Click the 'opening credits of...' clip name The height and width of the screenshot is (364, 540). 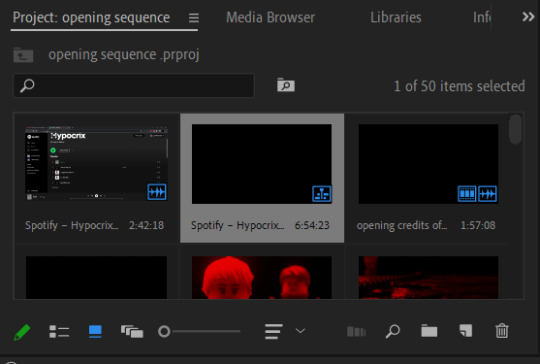[402, 226]
